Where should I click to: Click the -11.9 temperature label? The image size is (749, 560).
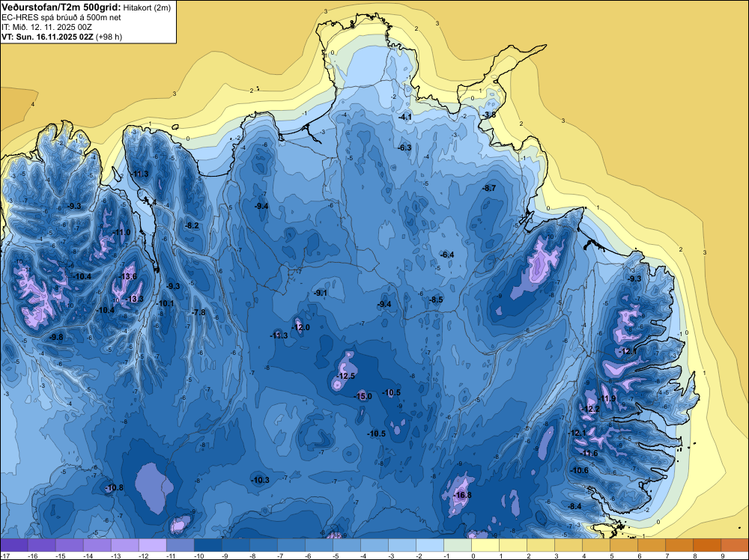[x=607, y=399]
